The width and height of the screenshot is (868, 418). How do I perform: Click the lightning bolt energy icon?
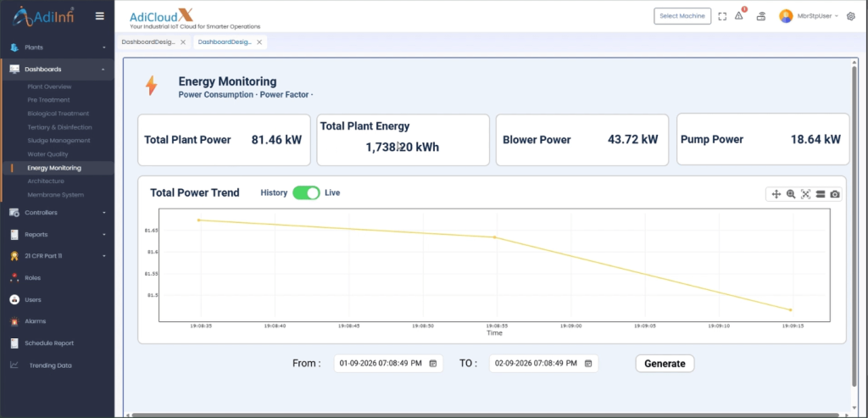click(x=151, y=86)
